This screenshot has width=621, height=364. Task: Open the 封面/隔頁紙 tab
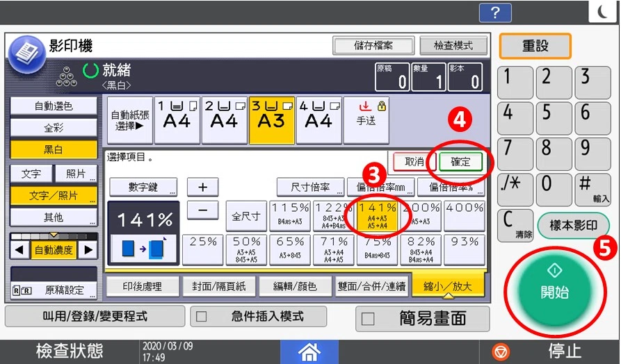(218, 286)
